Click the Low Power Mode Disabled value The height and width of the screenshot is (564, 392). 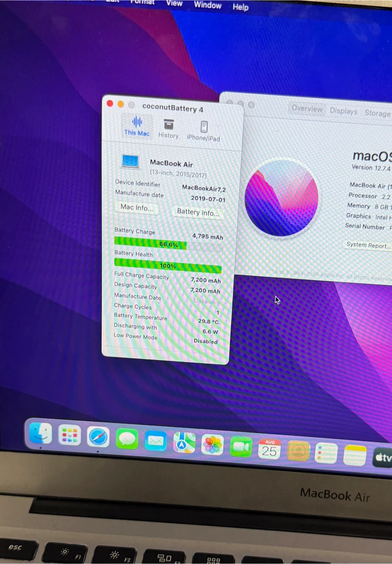point(206,341)
